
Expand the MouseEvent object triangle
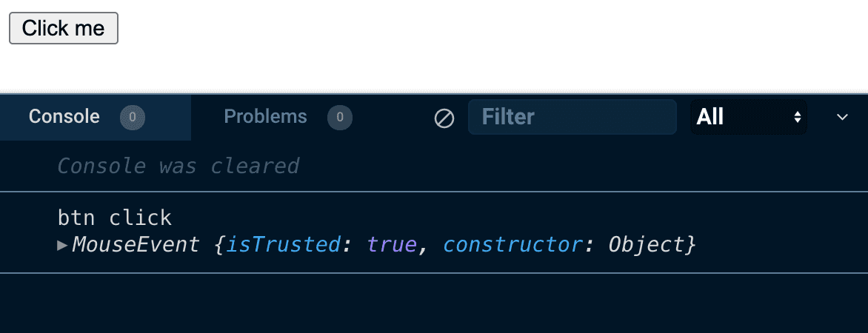[x=62, y=244]
